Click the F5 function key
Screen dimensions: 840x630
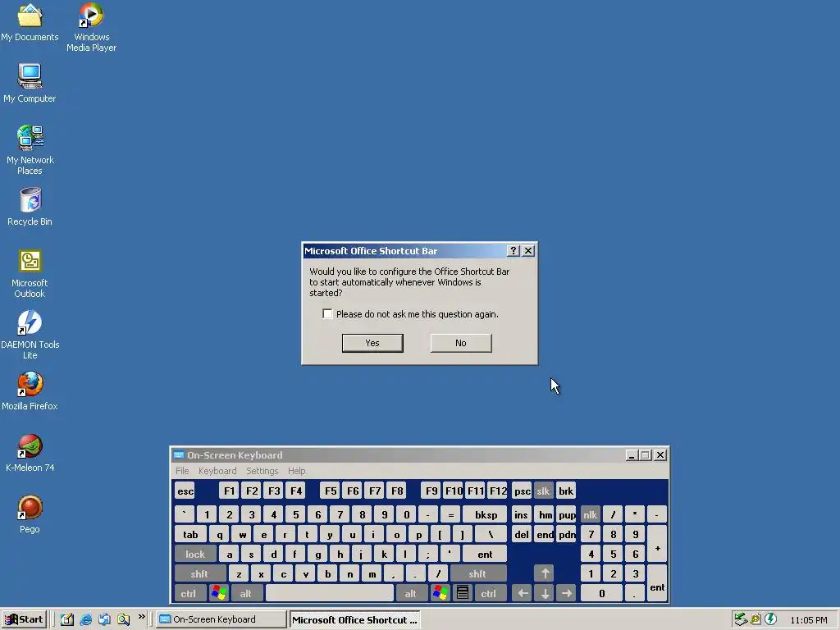331,491
